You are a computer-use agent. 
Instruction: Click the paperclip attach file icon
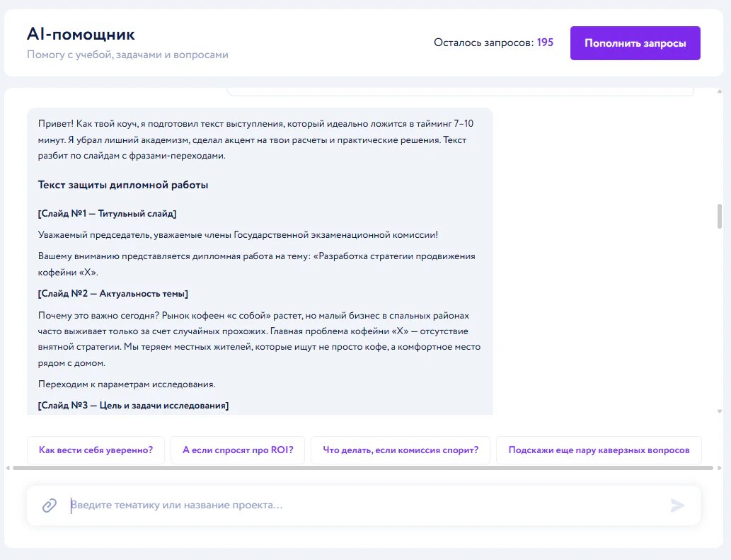[50, 505]
